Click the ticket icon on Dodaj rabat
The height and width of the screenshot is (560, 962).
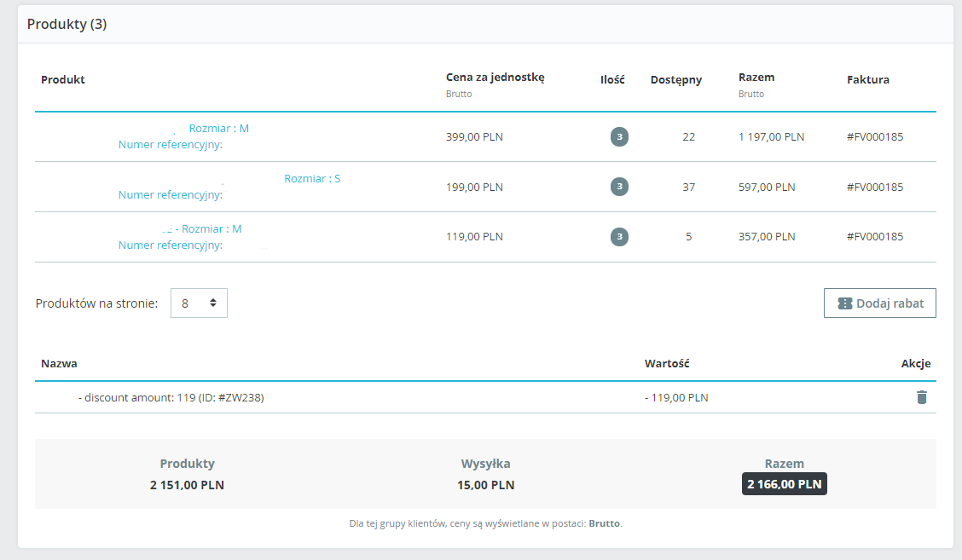coord(845,303)
